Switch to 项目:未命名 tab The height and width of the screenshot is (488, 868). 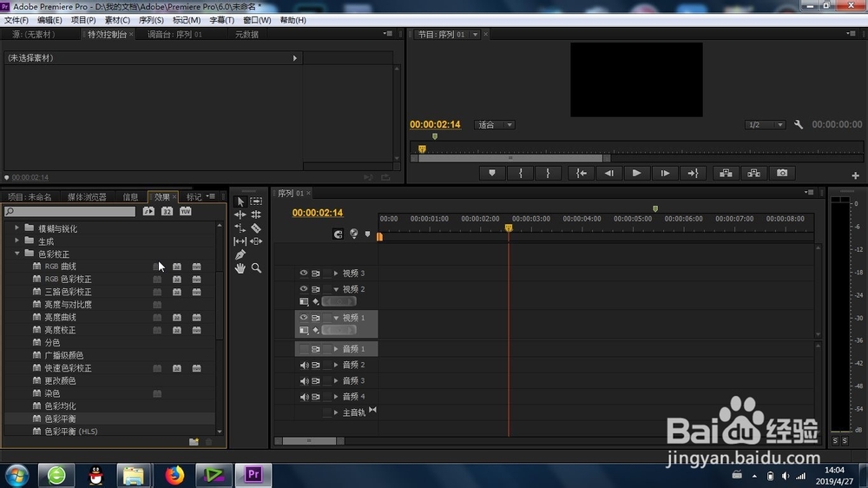click(x=30, y=197)
